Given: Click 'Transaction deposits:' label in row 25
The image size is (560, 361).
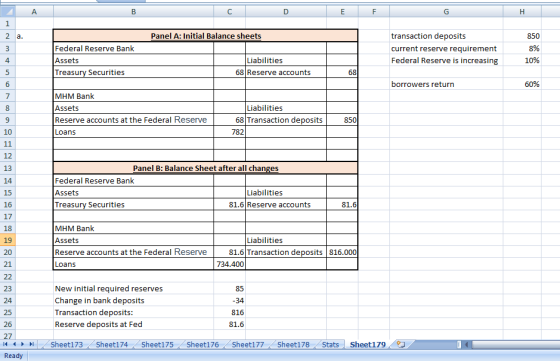Looking at the screenshot, I should [x=134, y=312].
